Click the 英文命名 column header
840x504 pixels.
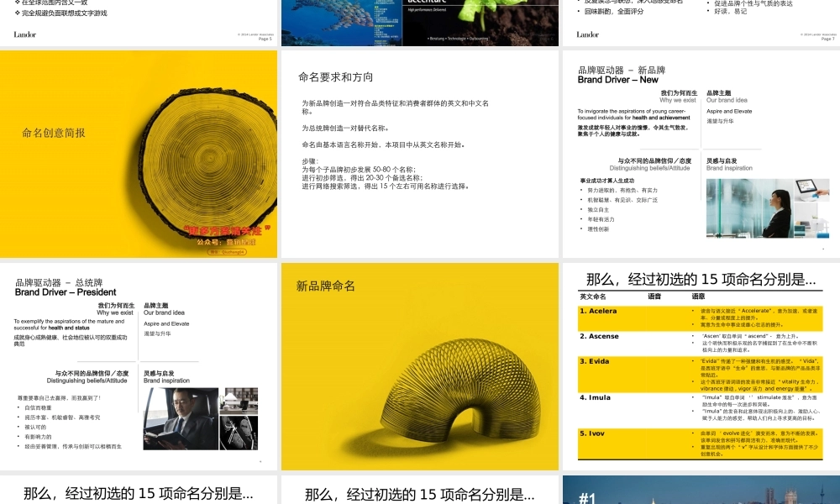pos(592,297)
